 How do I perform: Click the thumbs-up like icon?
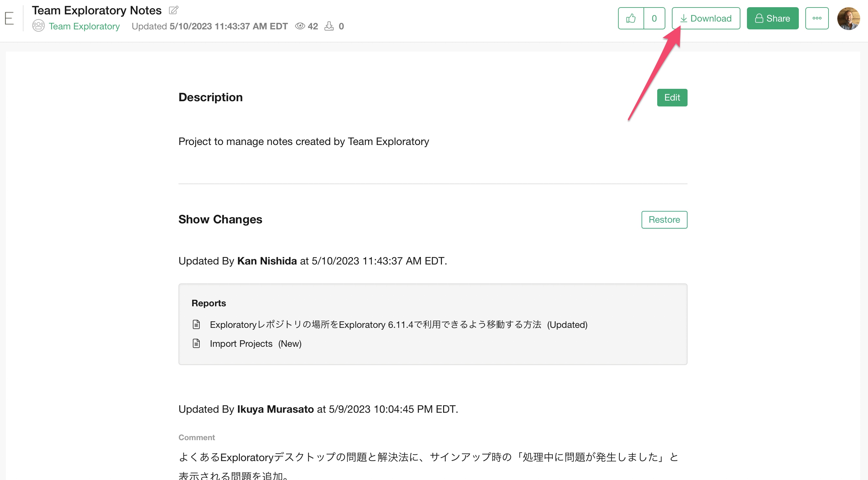(631, 18)
